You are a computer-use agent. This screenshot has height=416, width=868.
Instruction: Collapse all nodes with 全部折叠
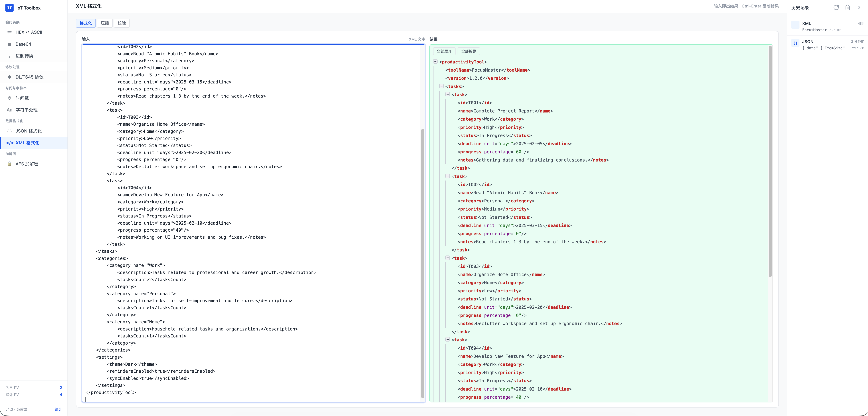tap(468, 51)
